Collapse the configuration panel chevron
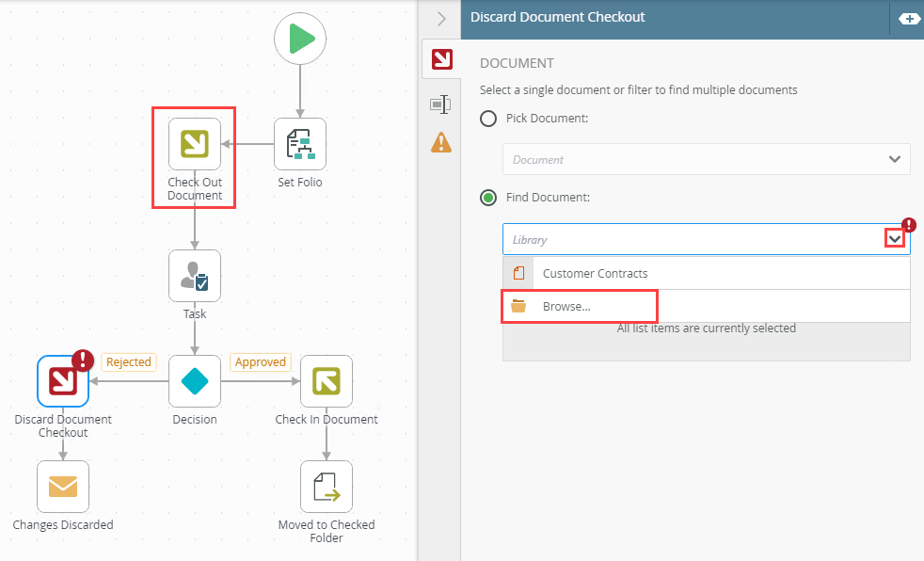This screenshot has height=561, width=924. point(441,19)
